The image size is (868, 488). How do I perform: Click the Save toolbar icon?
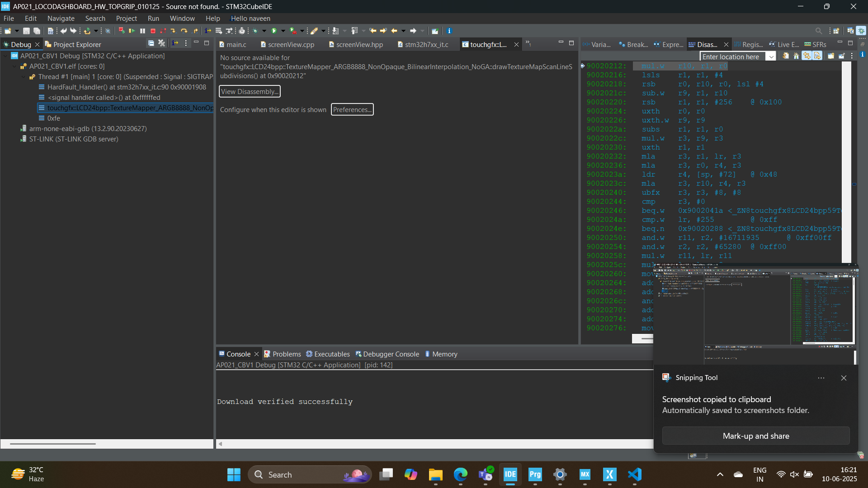coord(26,31)
